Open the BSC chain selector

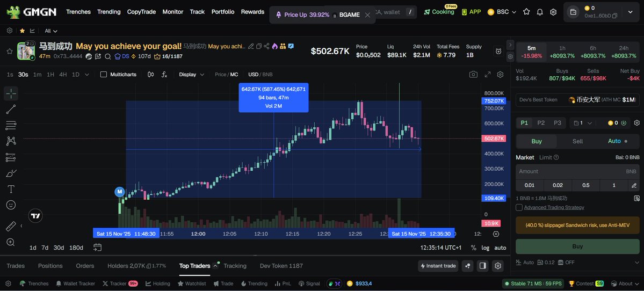pyautogui.click(x=502, y=12)
